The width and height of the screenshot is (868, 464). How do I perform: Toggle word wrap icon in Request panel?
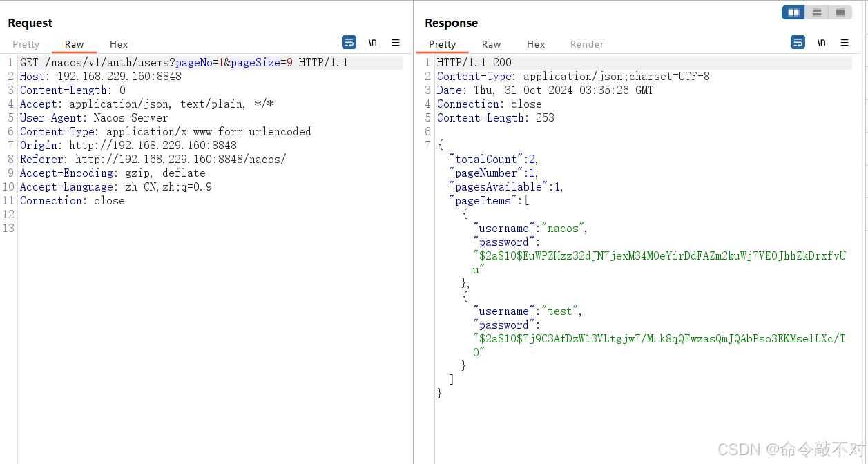coord(349,43)
